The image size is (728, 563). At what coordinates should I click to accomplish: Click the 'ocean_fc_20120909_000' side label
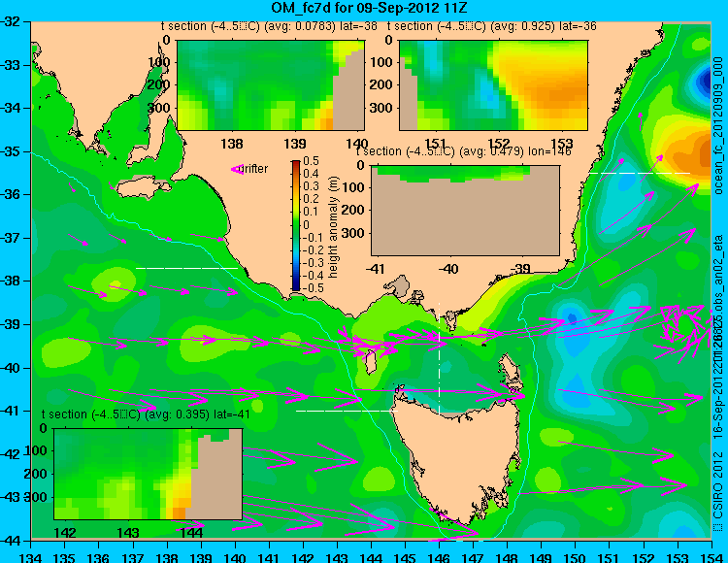(718, 126)
